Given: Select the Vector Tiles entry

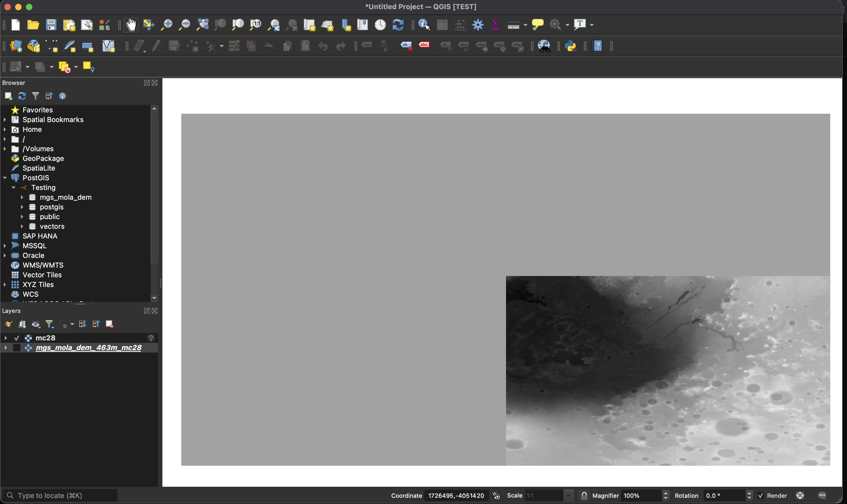Looking at the screenshot, I should (x=42, y=275).
